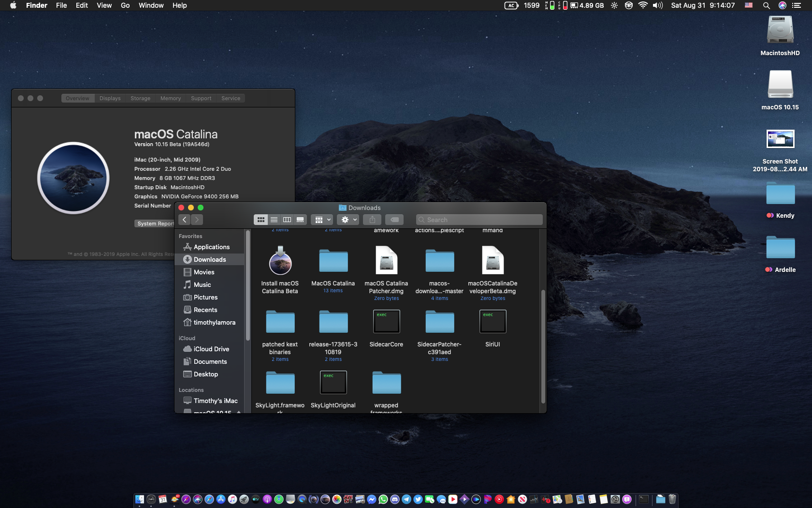Image resolution: width=812 pixels, height=508 pixels.
Task: Open the group-by dropdown in Finder toolbar
Action: click(x=322, y=220)
